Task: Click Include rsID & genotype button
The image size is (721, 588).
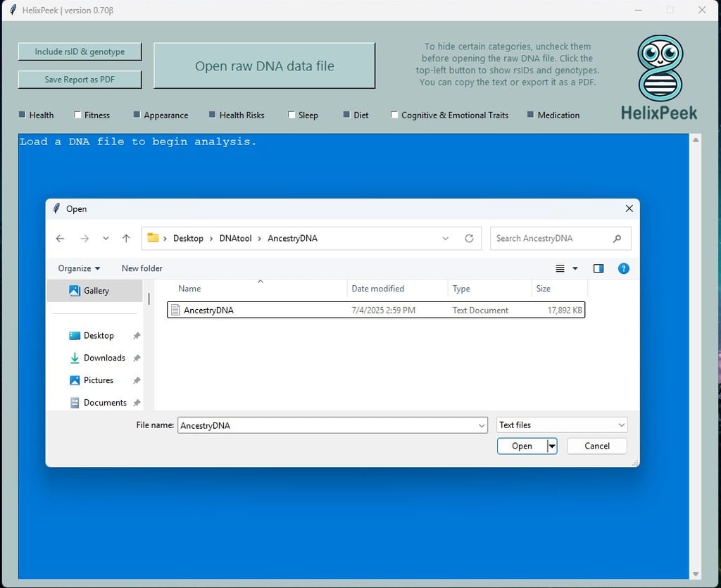Action: pyautogui.click(x=80, y=51)
